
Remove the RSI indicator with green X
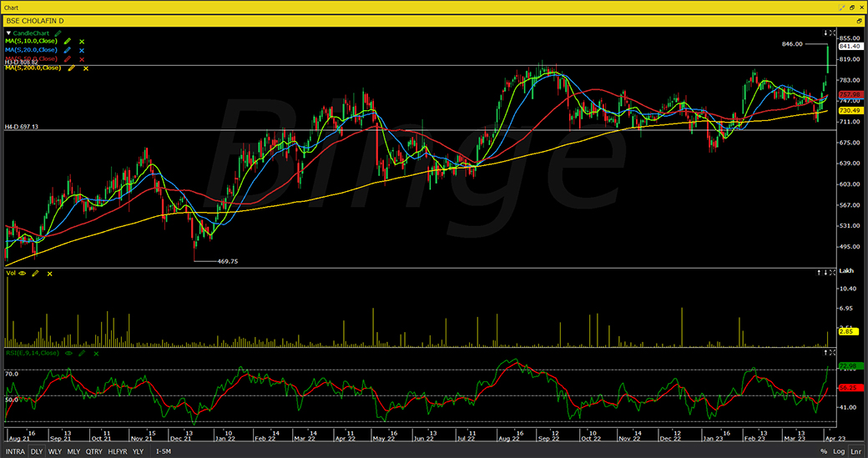tap(96, 354)
